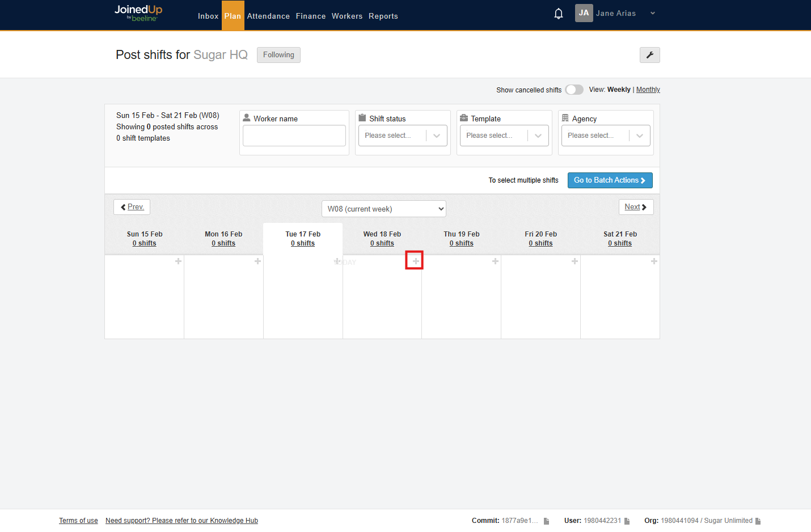The image size is (811, 532).
Task: Go to the Attendance menu
Action: coord(268,16)
